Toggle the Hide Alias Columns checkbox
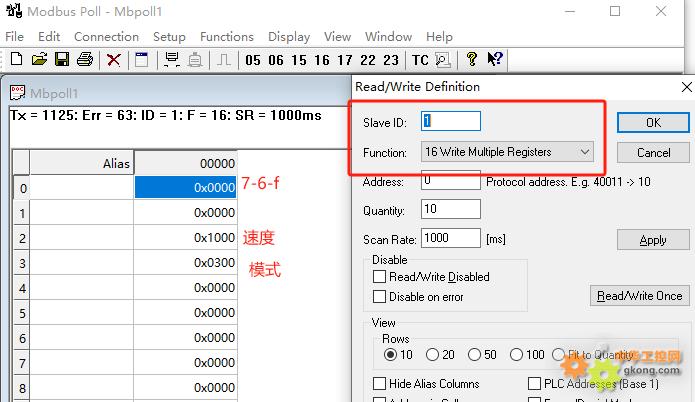The width and height of the screenshot is (695, 402). (x=379, y=383)
